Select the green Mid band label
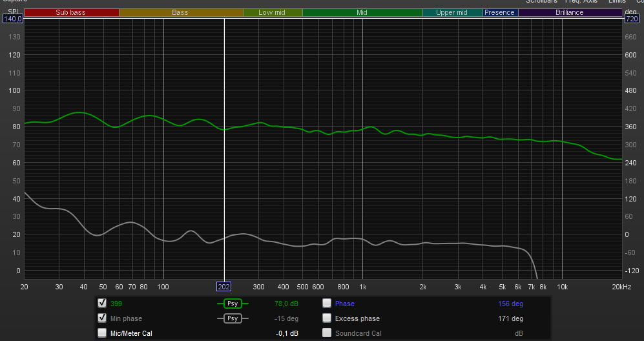644x341 pixels. coord(362,12)
